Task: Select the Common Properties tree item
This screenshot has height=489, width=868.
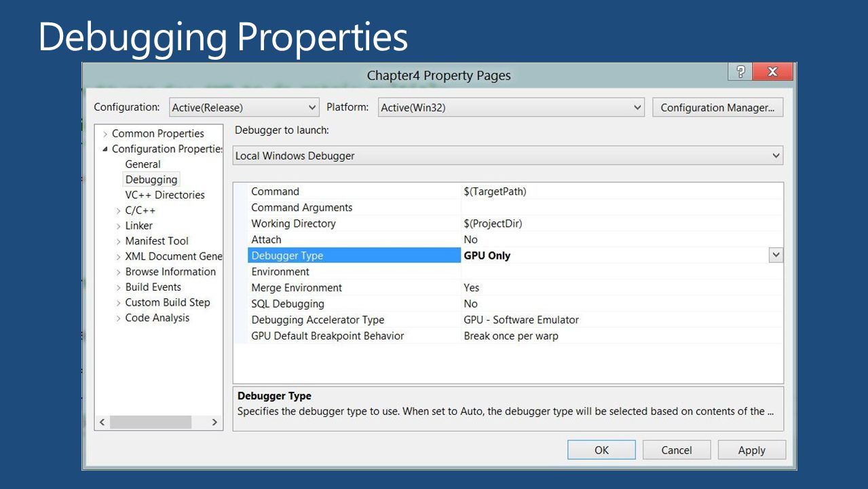Action: 158,133
